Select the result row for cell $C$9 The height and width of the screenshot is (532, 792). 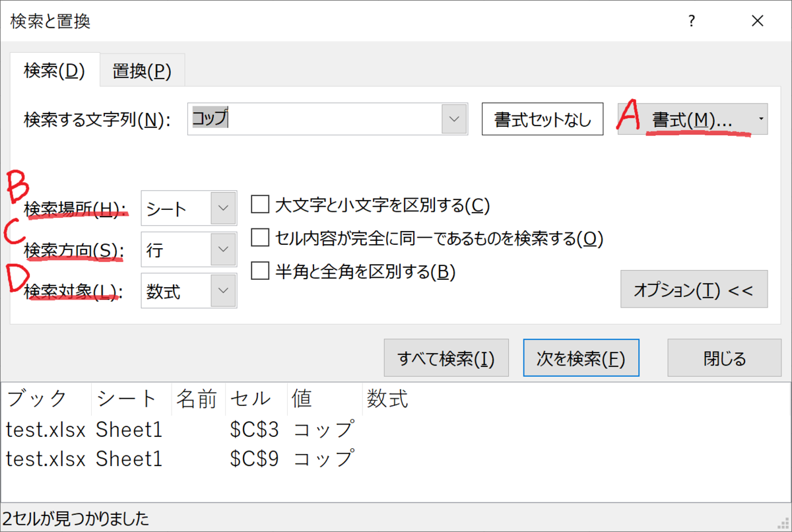pos(396,459)
